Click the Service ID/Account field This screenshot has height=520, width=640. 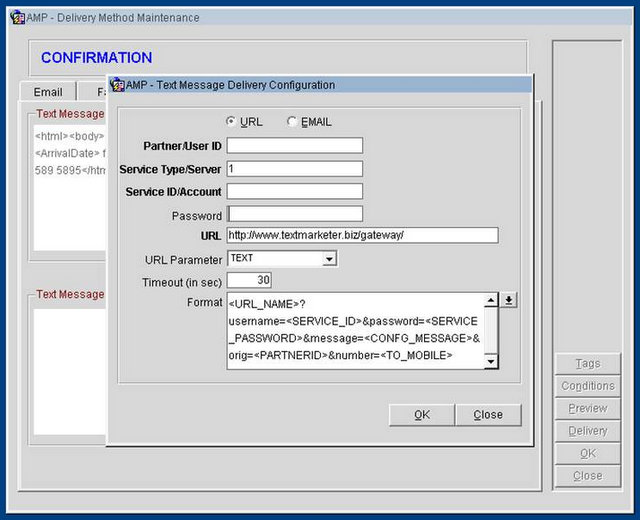294,191
